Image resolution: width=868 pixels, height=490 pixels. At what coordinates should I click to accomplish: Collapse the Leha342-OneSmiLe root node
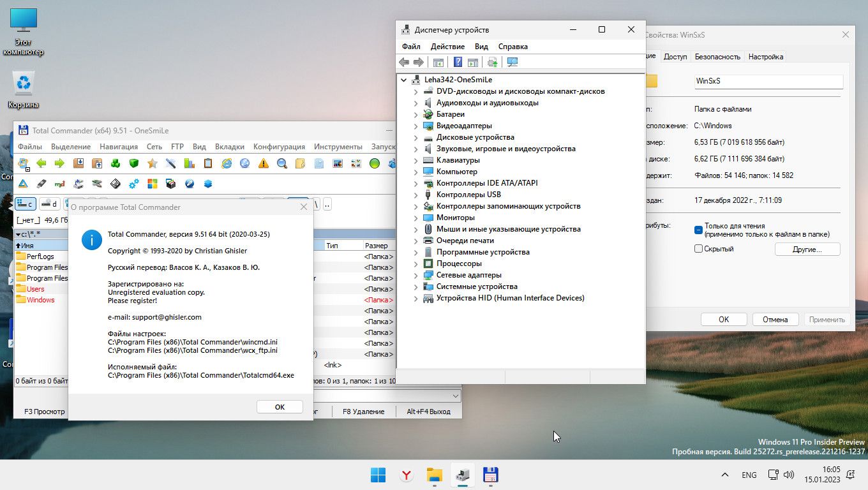pyautogui.click(x=404, y=80)
